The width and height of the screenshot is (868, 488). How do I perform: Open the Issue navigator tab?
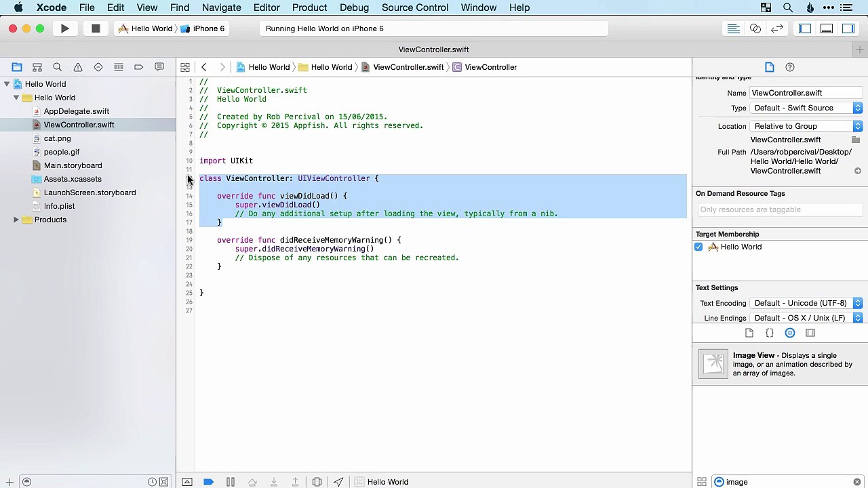coord(78,67)
